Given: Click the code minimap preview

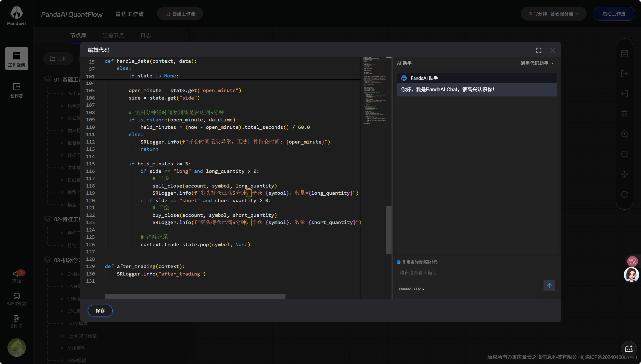Looking at the screenshot, I should tap(375, 91).
